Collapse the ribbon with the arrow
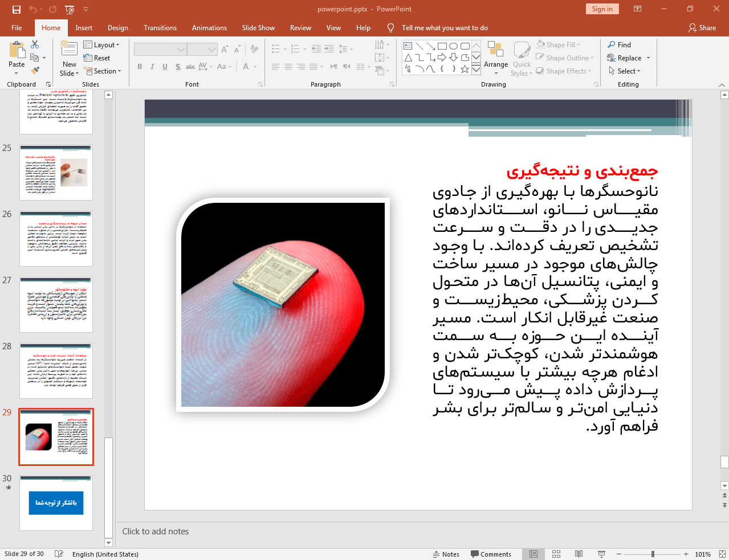The width and height of the screenshot is (729, 560). [x=722, y=84]
